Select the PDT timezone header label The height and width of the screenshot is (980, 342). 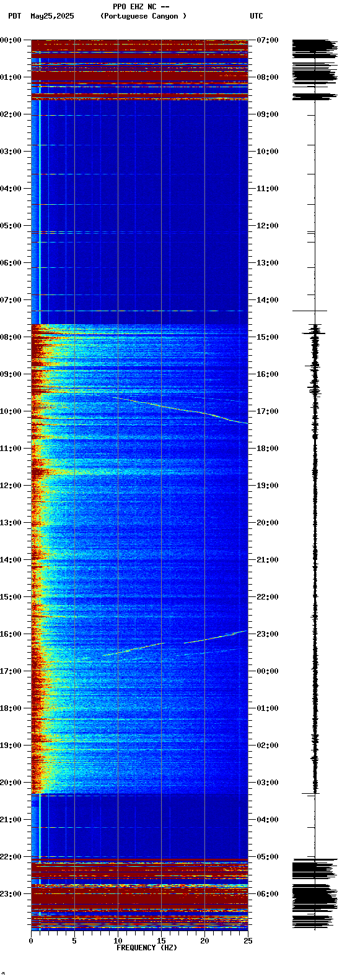click(x=14, y=16)
